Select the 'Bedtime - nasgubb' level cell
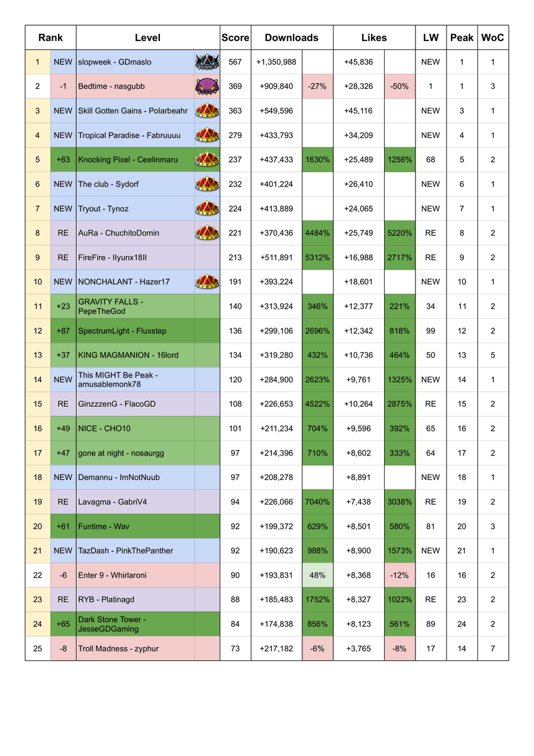The image size is (534, 756). point(135,86)
